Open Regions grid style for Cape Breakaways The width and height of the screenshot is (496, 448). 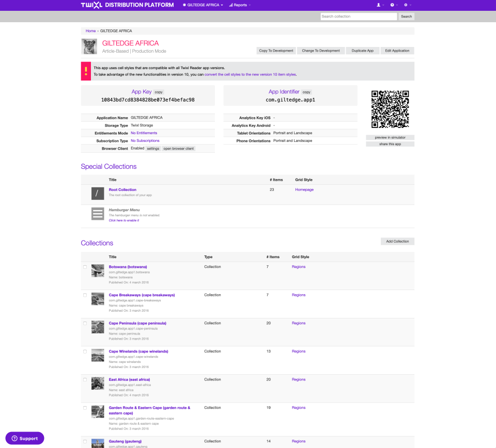[299, 295]
